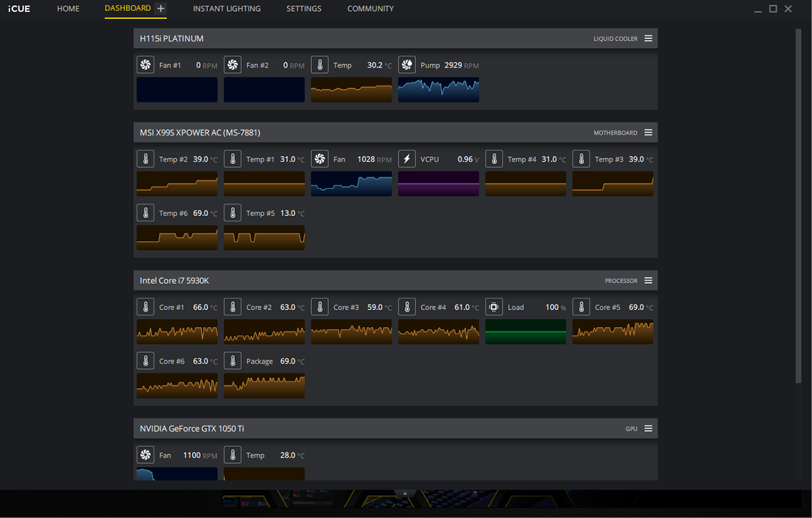The image size is (812, 518).
Task: Click the Temp #6 thermometer icon
Action: pyautogui.click(x=145, y=213)
